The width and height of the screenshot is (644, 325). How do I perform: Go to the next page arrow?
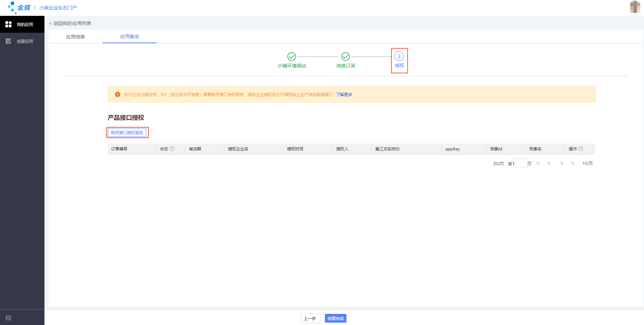[x=561, y=163]
